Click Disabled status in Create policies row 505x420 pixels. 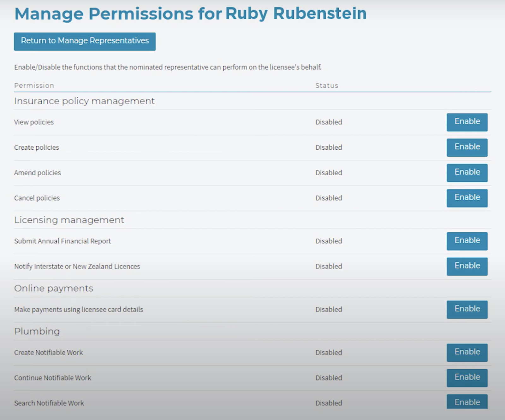coord(329,147)
